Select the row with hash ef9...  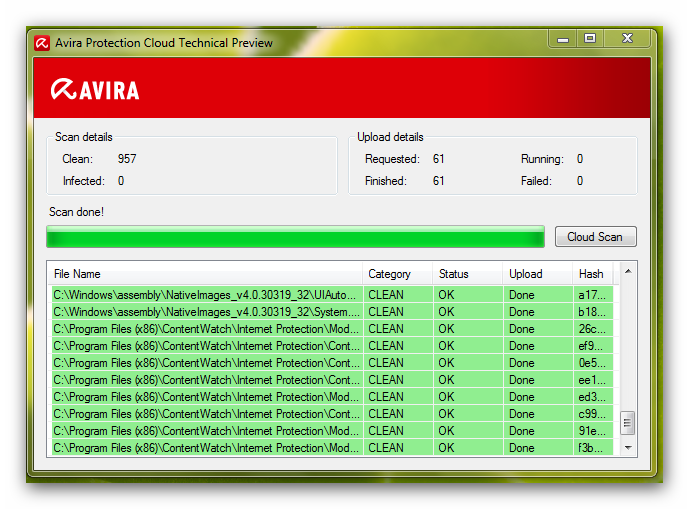332,346
